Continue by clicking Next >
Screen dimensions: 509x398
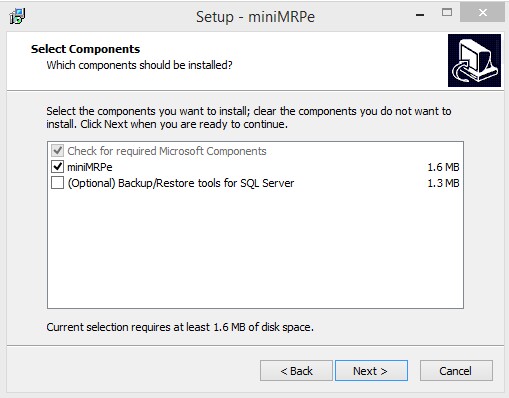pos(371,370)
